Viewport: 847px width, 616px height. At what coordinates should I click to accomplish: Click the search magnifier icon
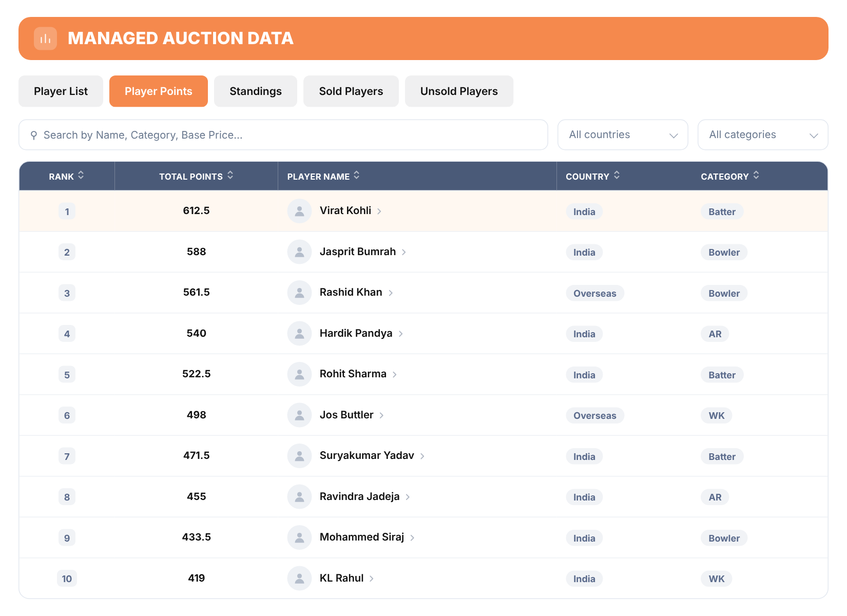[34, 135]
